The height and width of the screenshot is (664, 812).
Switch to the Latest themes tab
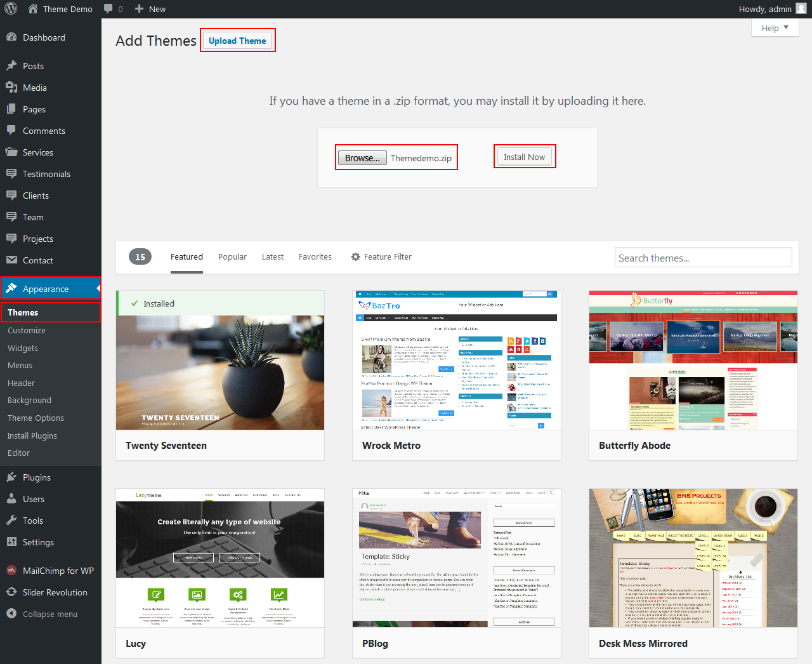tap(272, 257)
